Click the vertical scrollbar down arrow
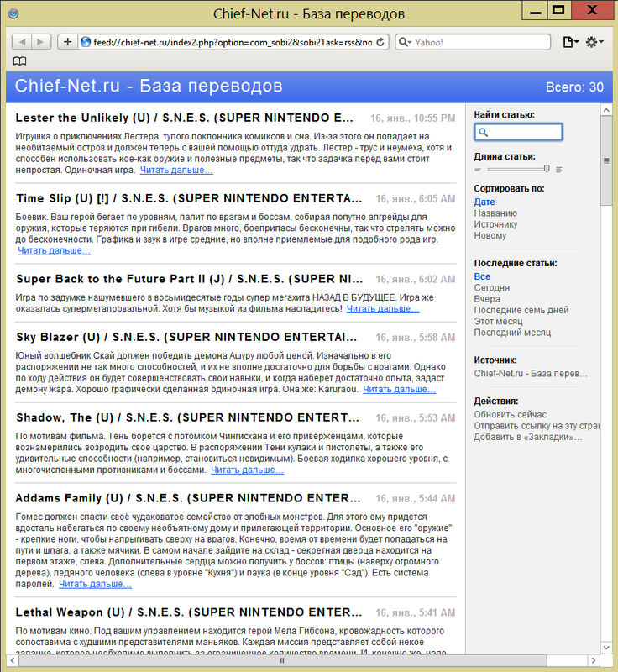The height and width of the screenshot is (672, 618). pyautogui.click(x=606, y=648)
